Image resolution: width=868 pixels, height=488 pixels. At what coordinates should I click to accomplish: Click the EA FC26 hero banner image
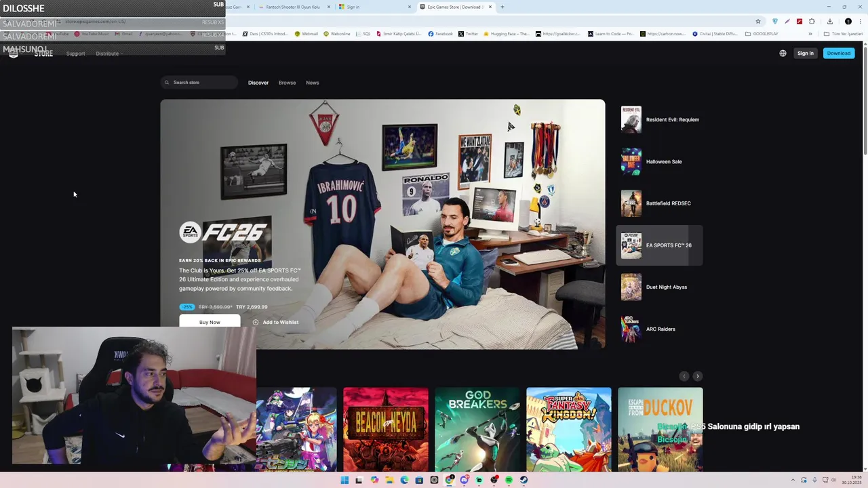382,224
